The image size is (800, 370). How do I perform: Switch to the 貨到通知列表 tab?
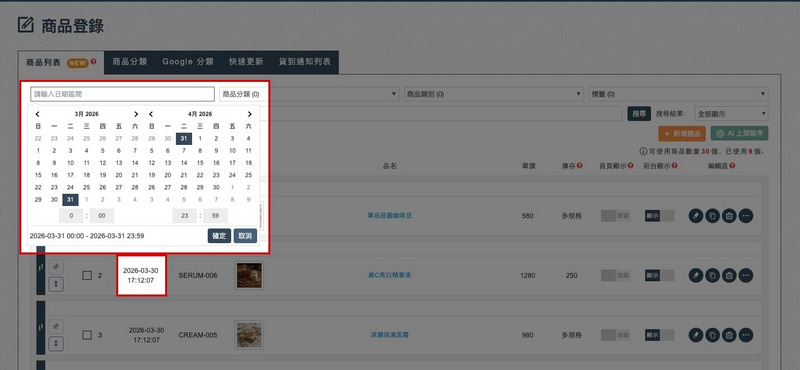pyautogui.click(x=305, y=62)
